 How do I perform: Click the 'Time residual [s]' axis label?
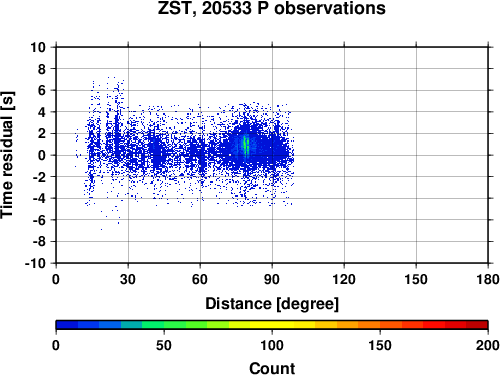pos(7,155)
